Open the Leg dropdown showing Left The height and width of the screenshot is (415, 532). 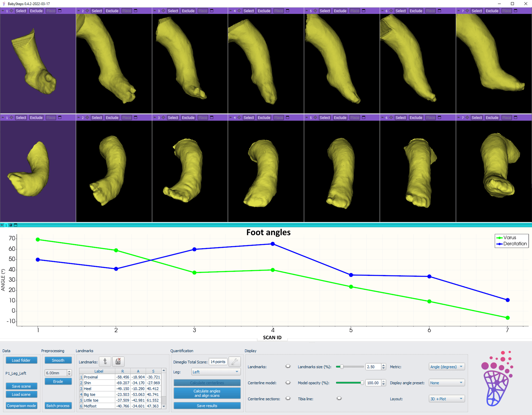coord(216,372)
